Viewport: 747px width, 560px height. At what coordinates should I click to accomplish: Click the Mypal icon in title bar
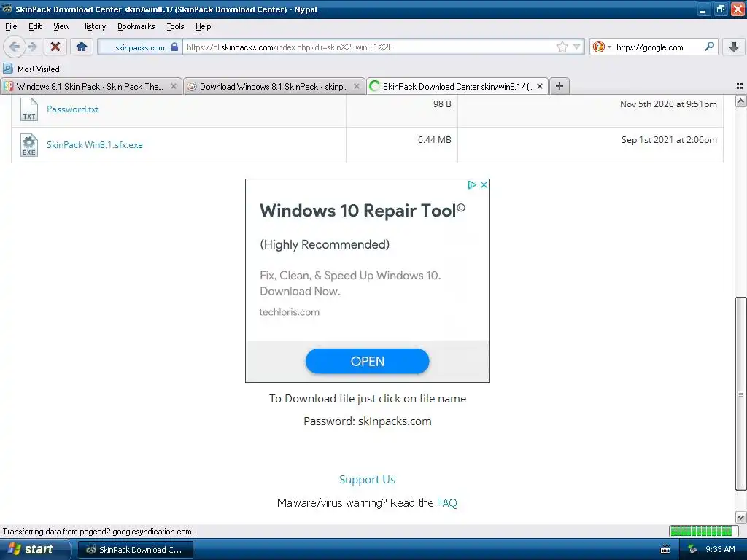tap(7, 9)
